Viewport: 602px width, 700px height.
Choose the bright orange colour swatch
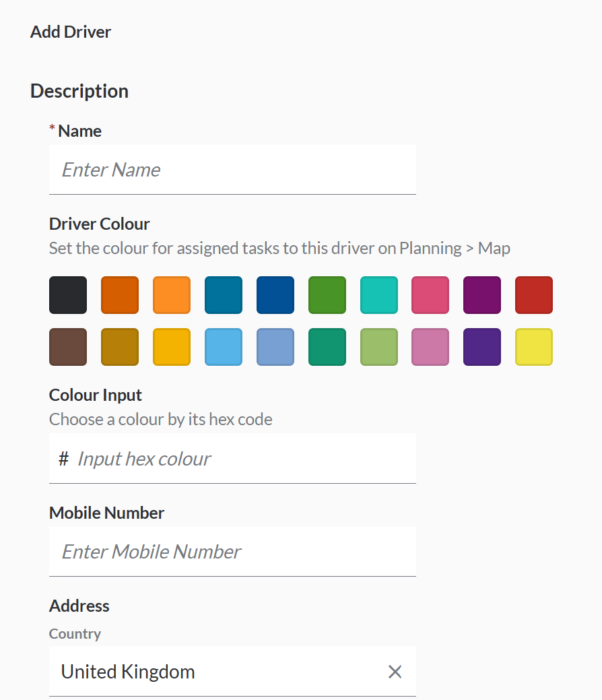[172, 295]
